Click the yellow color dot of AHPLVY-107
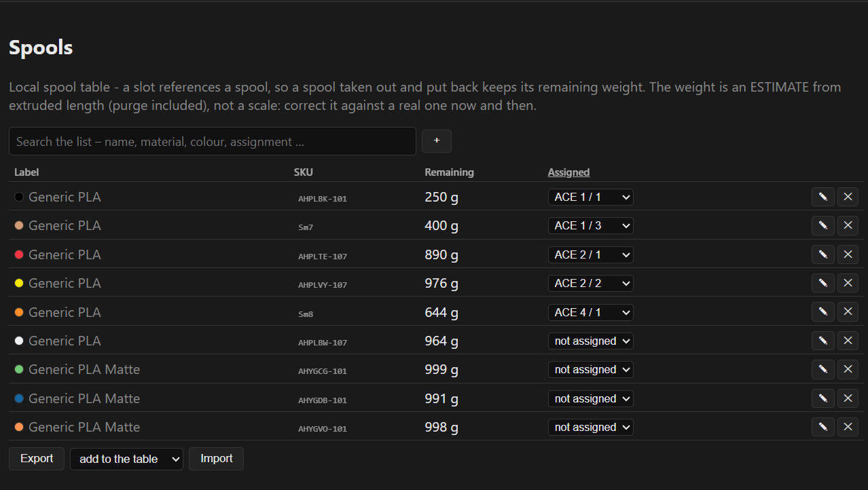 pyautogui.click(x=19, y=283)
